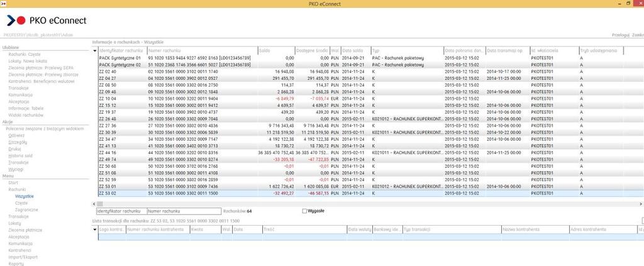This screenshot has width=644, height=266.
Task: Open Zlecenia płatnicze: Przelewy zbiorcze
Action: 43,75
